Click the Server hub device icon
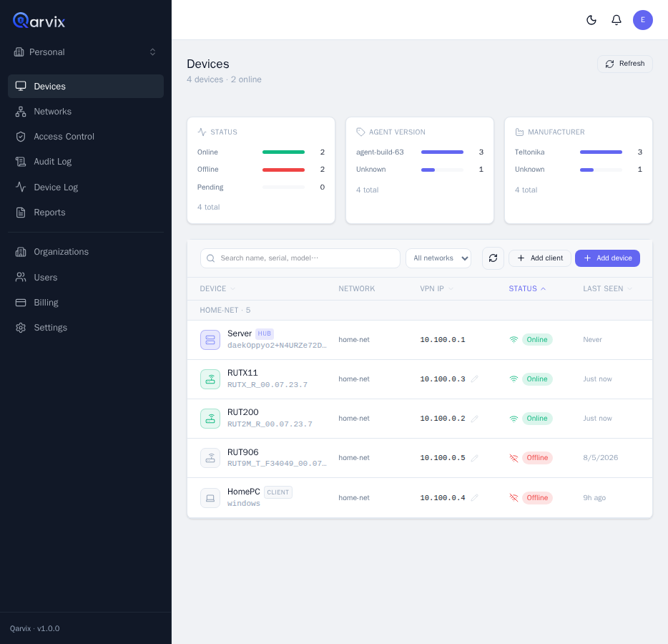This screenshot has height=644, width=668. pos(210,340)
